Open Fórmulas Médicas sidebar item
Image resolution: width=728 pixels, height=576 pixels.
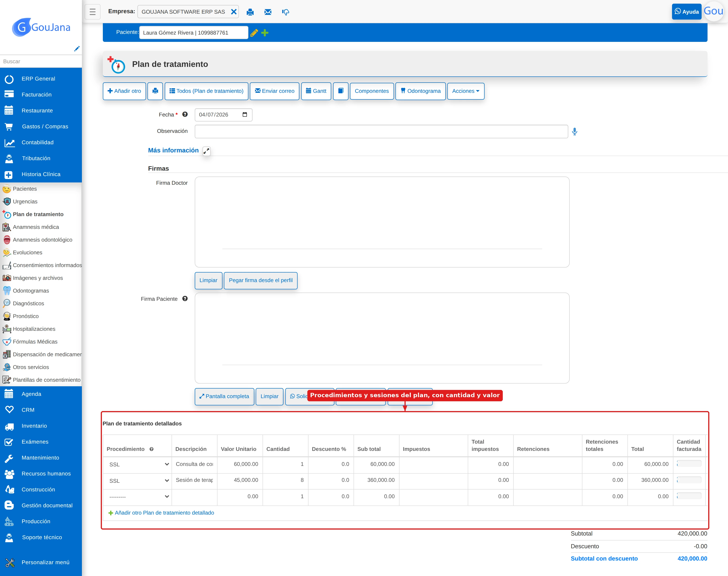coord(41,341)
